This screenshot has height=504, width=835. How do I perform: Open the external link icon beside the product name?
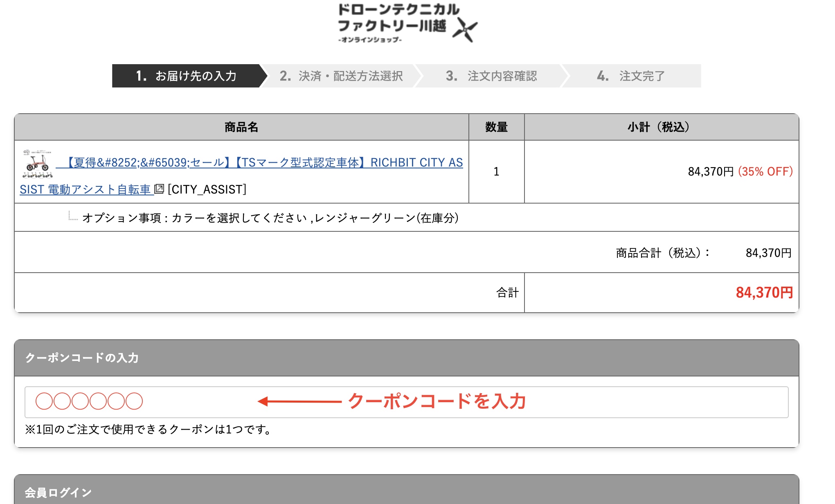pos(159,189)
